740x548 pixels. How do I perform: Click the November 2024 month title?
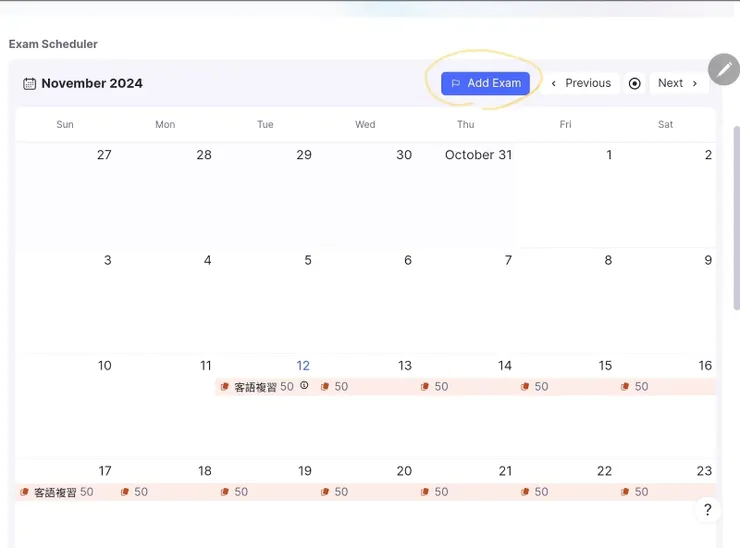[x=92, y=84]
